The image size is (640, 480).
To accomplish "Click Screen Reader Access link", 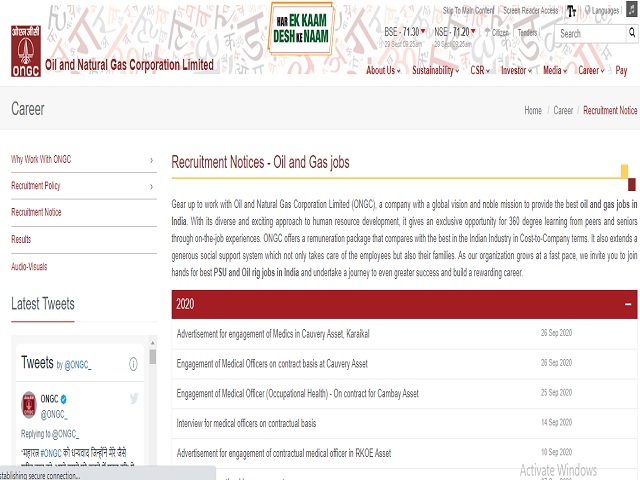I will tap(531, 11).
